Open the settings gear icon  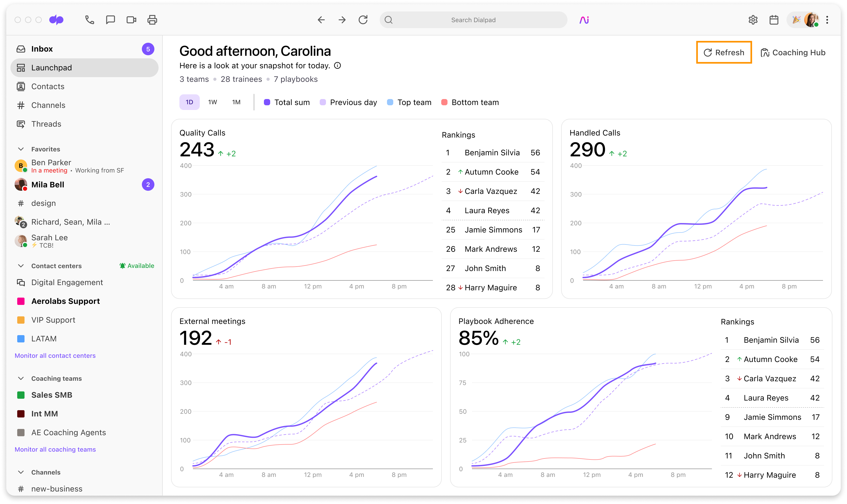click(x=753, y=20)
